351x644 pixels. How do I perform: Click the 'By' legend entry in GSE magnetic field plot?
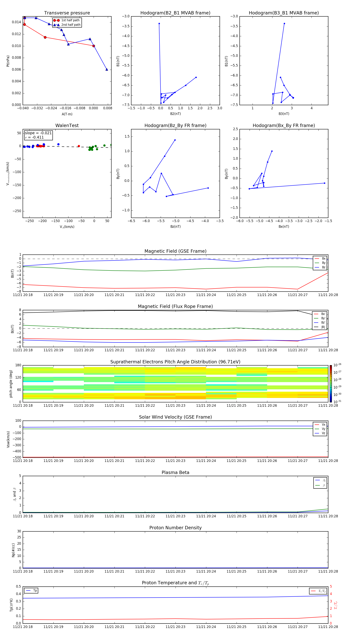pos(320,263)
